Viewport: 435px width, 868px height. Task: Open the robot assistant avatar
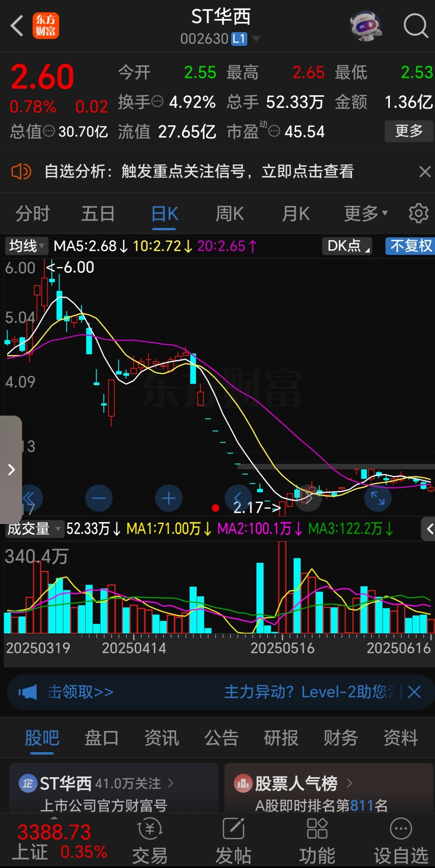[366, 26]
